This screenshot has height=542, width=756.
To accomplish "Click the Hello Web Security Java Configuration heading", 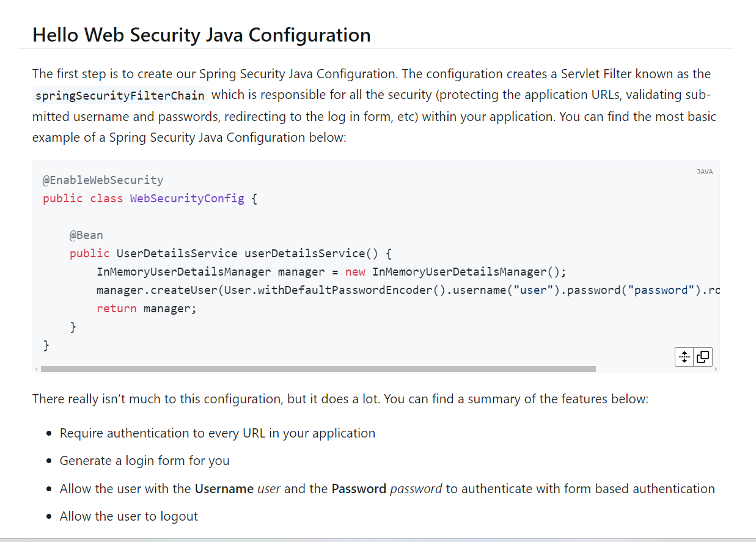I will pos(201,35).
